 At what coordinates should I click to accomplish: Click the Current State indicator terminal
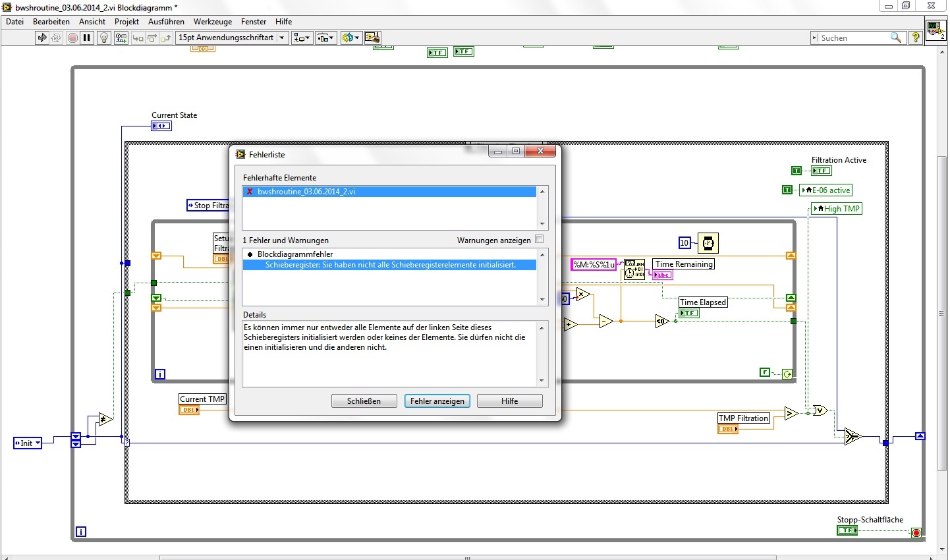(x=161, y=126)
